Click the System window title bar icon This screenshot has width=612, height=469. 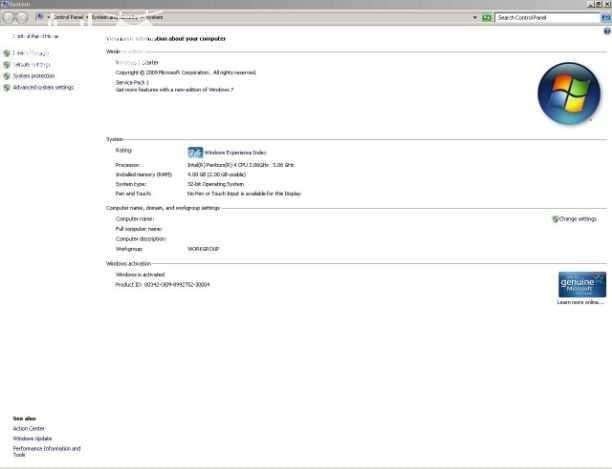pos(5,4)
